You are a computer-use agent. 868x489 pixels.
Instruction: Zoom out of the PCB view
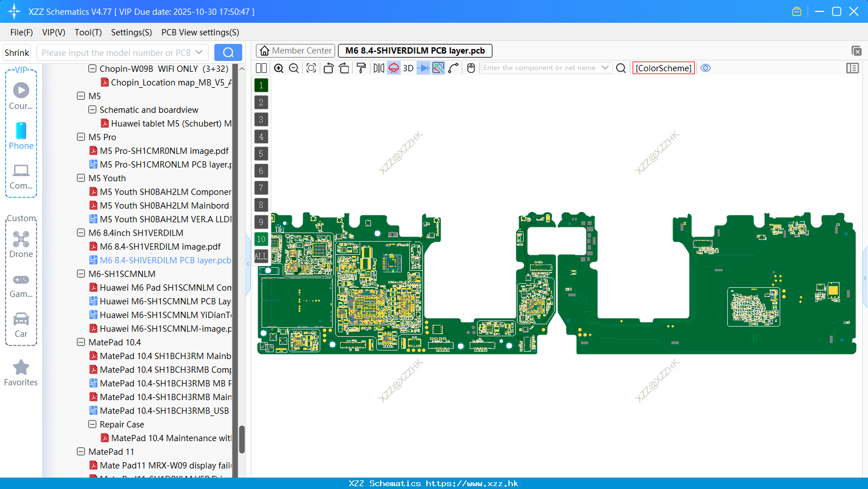coord(294,68)
